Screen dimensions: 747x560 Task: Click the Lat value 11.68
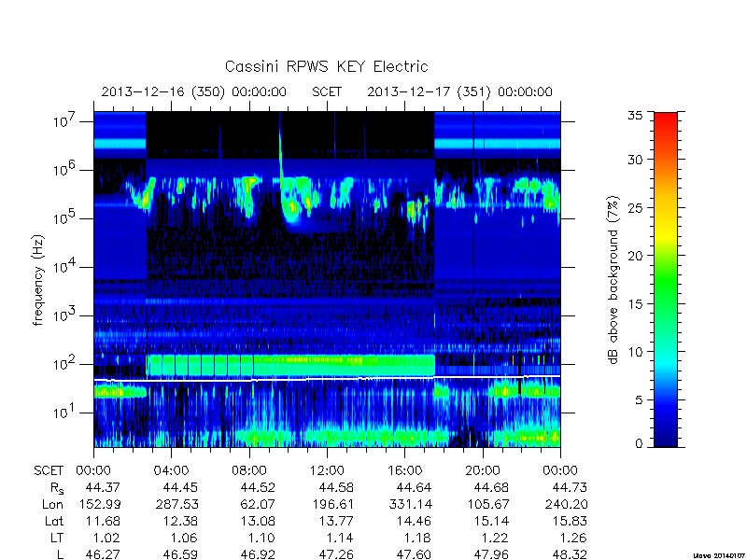[x=103, y=521]
